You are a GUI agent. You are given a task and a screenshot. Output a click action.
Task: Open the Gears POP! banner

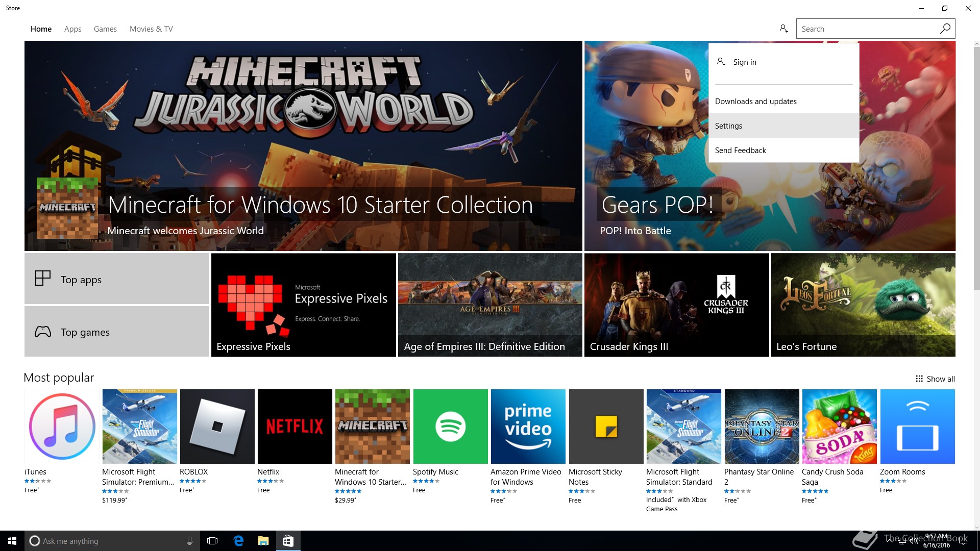[770, 146]
